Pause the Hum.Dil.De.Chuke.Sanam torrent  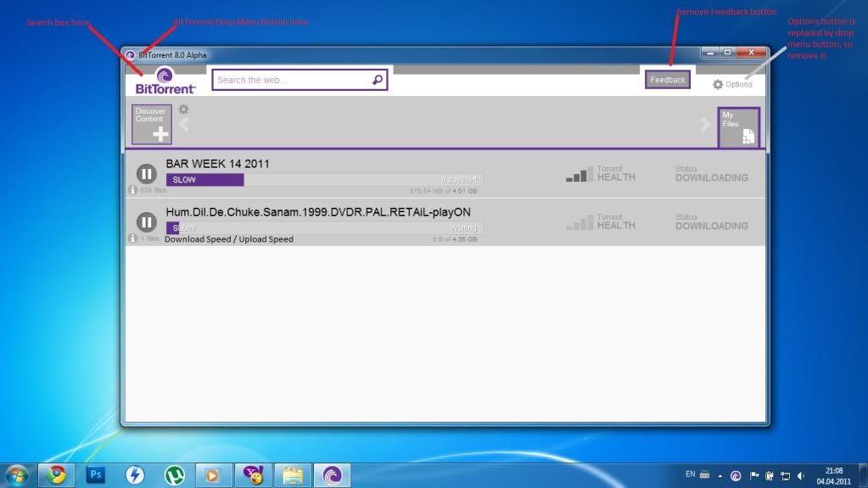[147, 222]
